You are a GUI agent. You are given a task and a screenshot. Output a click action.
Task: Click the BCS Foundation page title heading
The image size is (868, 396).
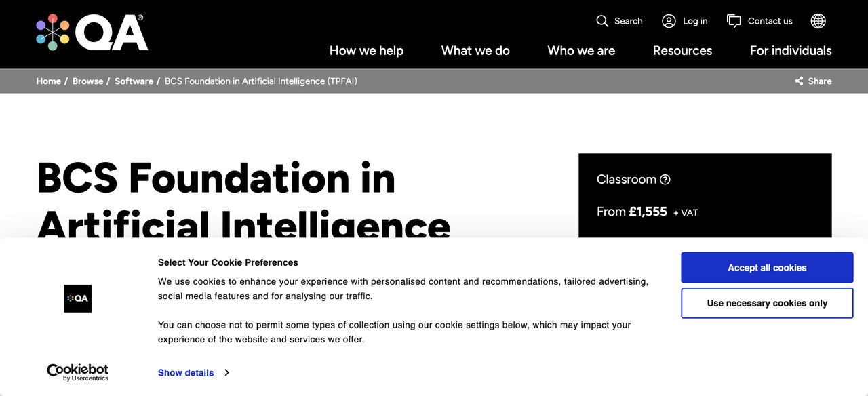[x=244, y=201]
